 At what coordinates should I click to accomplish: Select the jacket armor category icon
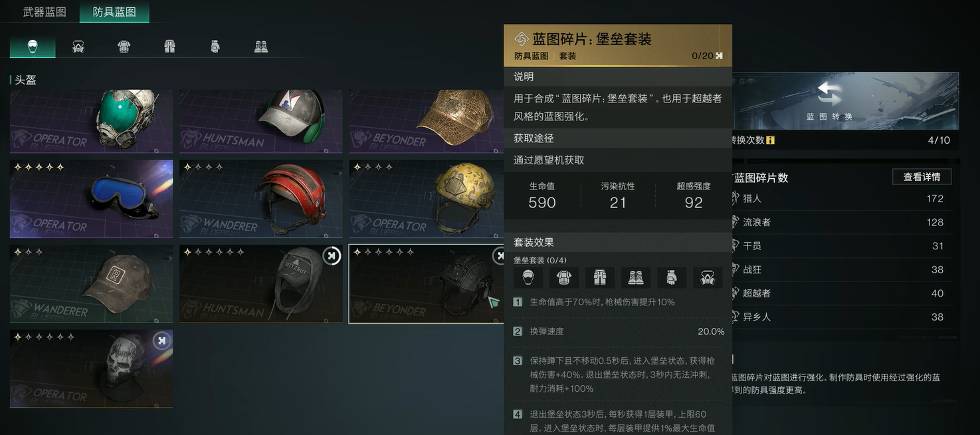point(124,47)
